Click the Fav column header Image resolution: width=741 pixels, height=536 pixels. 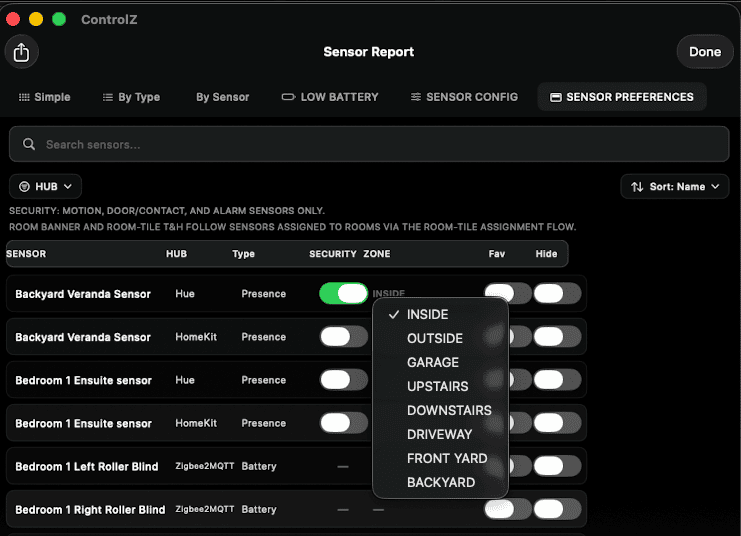[497, 254]
